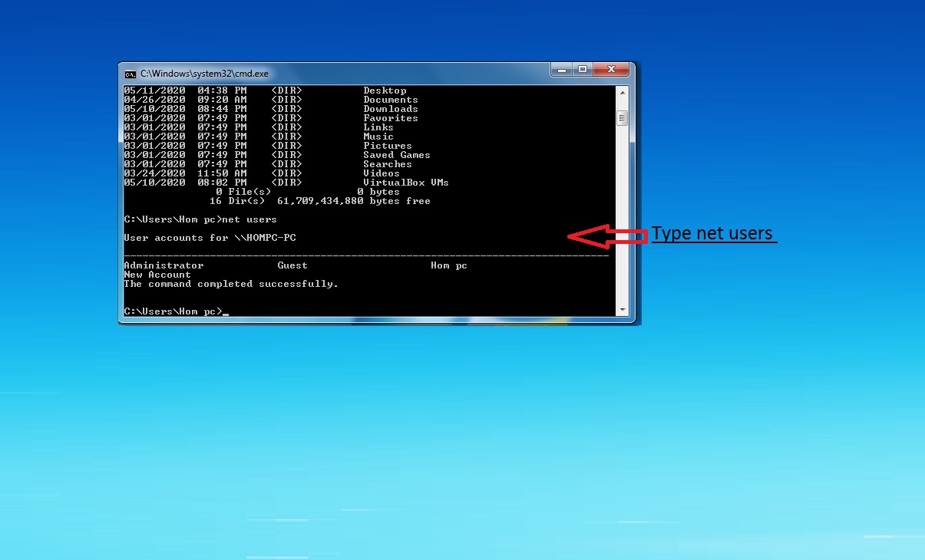The image size is (925, 560).
Task: Select the Administrator account name
Action: 164,265
